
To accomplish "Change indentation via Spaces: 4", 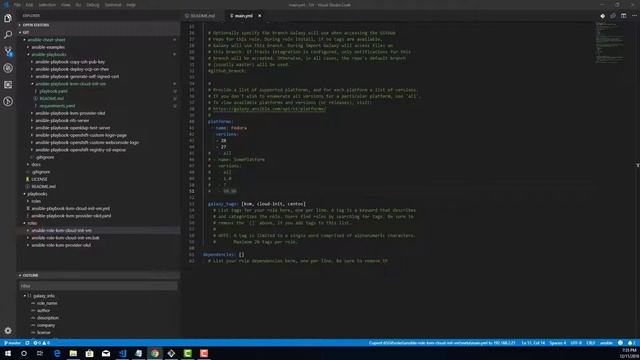I will tap(558, 343).
